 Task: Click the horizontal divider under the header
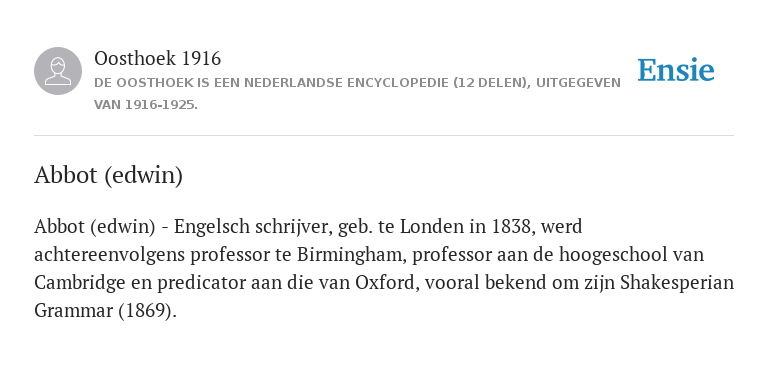[384, 135]
